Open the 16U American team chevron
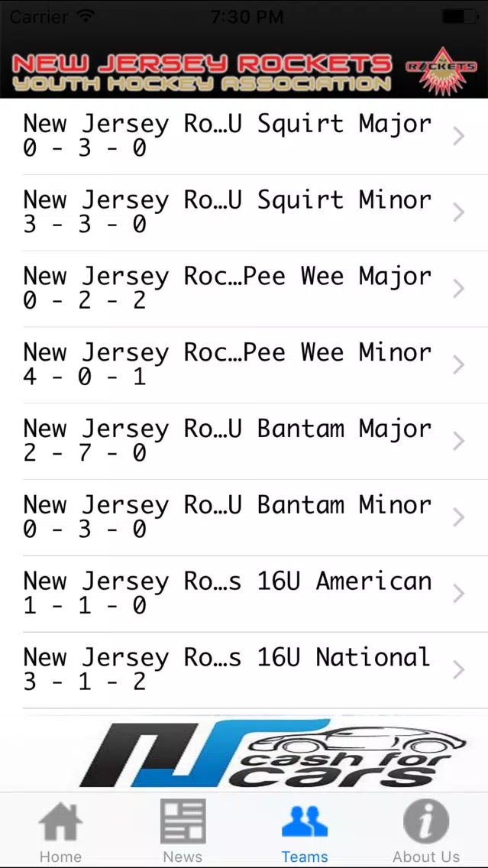Image resolution: width=488 pixels, height=868 pixels. tap(458, 594)
